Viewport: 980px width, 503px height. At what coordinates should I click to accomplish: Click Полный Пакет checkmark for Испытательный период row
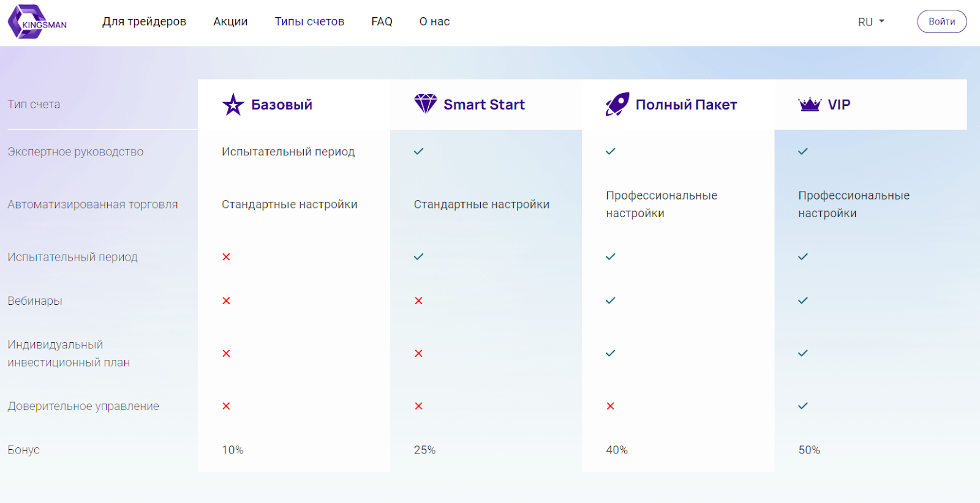point(611,256)
